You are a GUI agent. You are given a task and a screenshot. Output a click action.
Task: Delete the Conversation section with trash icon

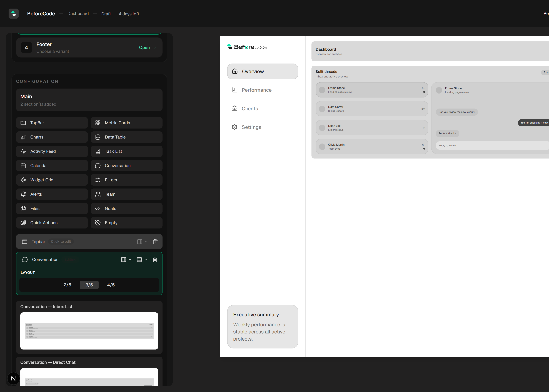point(155,260)
